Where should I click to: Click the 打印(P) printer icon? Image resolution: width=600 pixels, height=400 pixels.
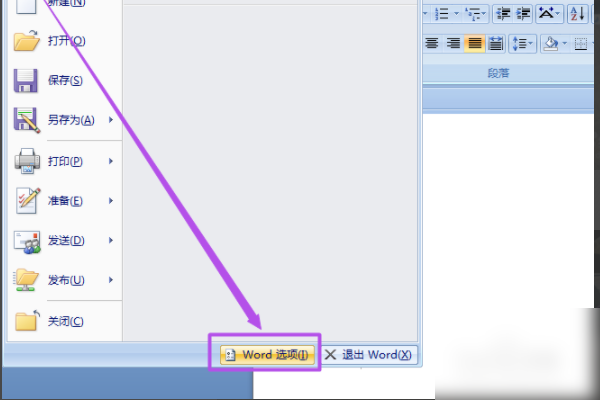[27, 161]
